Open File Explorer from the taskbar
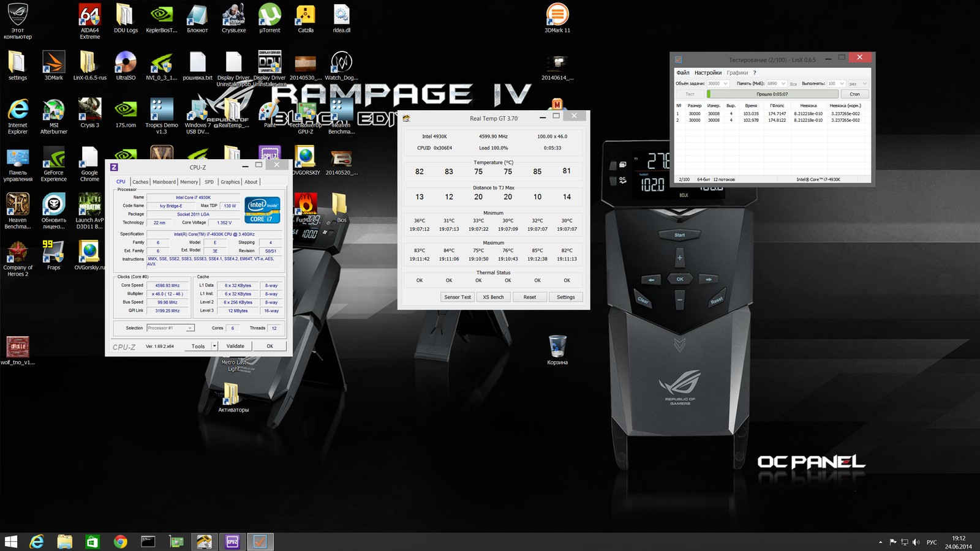Image resolution: width=980 pixels, height=551 pixels. tap(64, 542)
